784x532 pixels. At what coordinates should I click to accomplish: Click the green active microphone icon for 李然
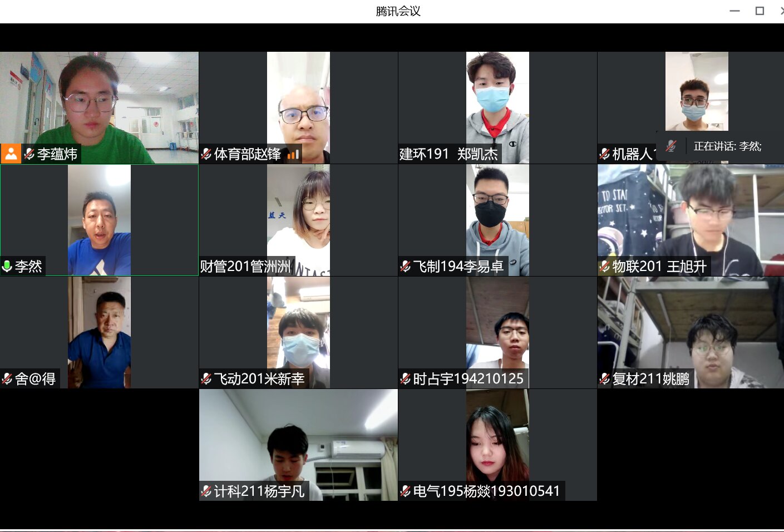coord(7,267)
